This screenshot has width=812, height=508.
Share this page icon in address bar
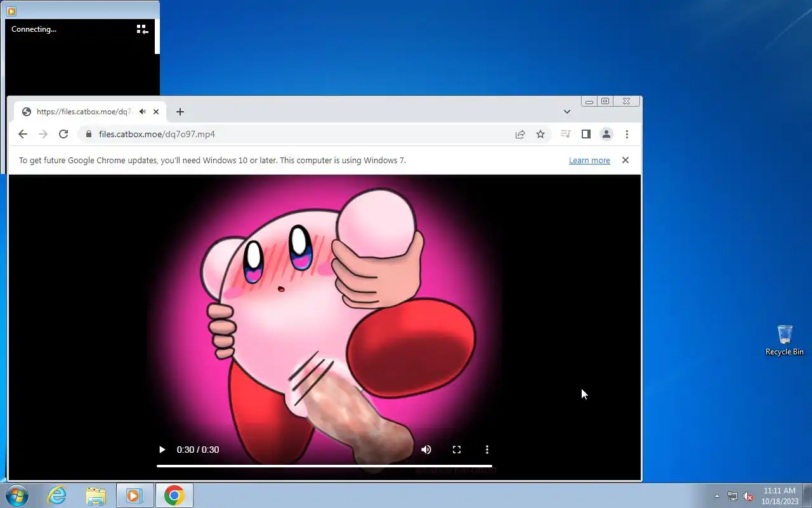pos(520,134)
